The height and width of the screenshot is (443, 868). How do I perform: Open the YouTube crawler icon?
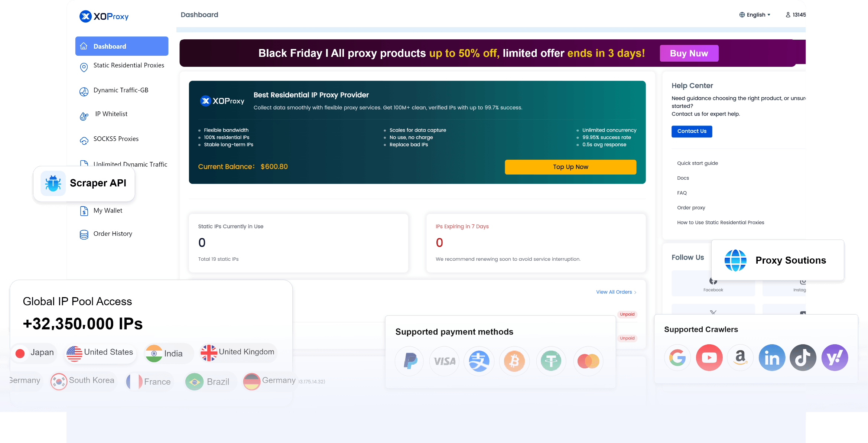click(709, 358)
